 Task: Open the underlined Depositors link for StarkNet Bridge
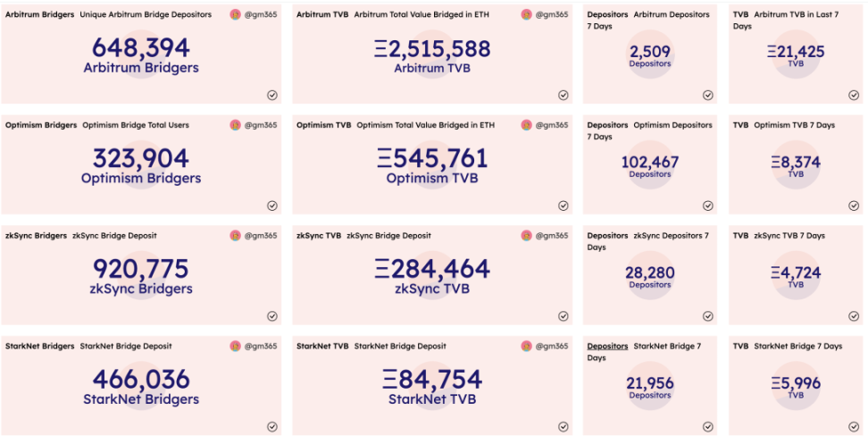tap(607, 346)
